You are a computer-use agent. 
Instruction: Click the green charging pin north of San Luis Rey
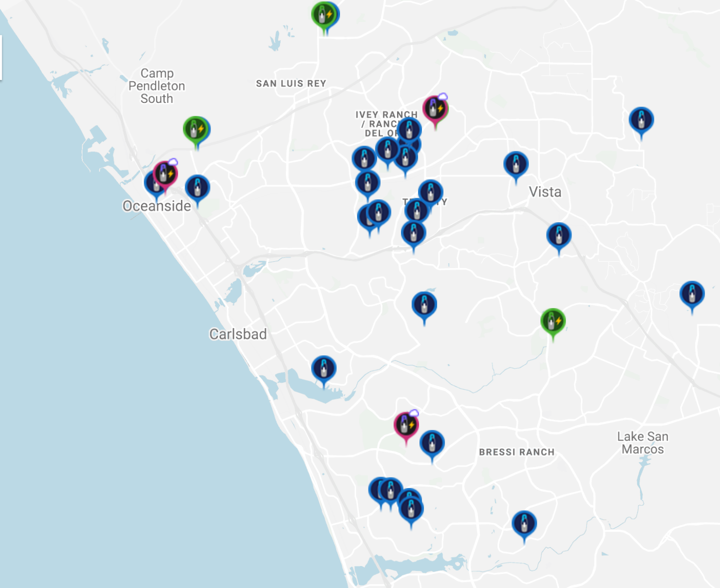(323, 15)
